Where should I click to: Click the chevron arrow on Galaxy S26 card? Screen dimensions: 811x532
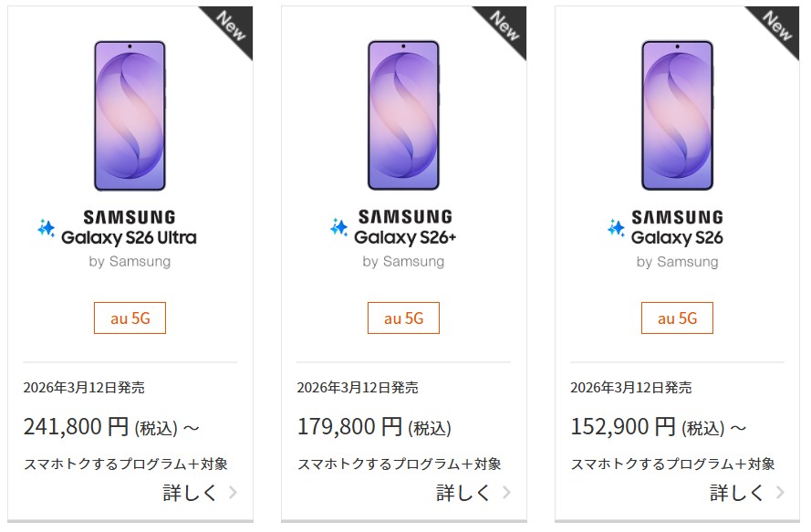click(x=781, y=493)
